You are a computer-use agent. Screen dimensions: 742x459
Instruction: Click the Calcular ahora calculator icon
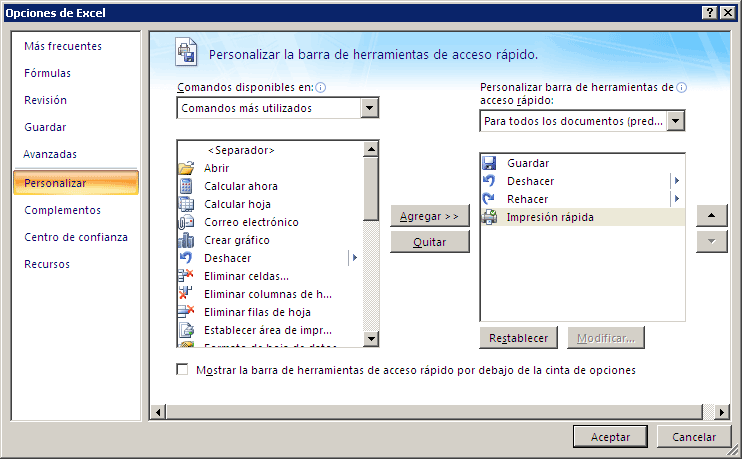pyautogui.click(x=186, y=186)
